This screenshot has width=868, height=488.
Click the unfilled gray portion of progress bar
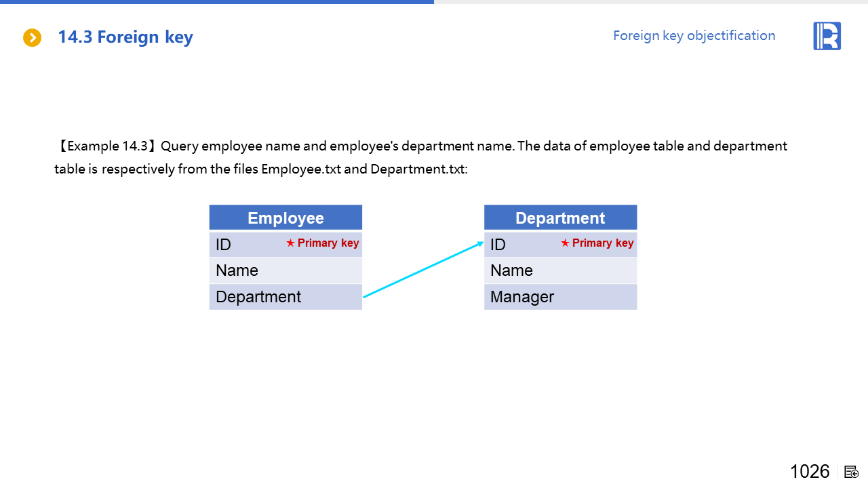coord(651,2)
